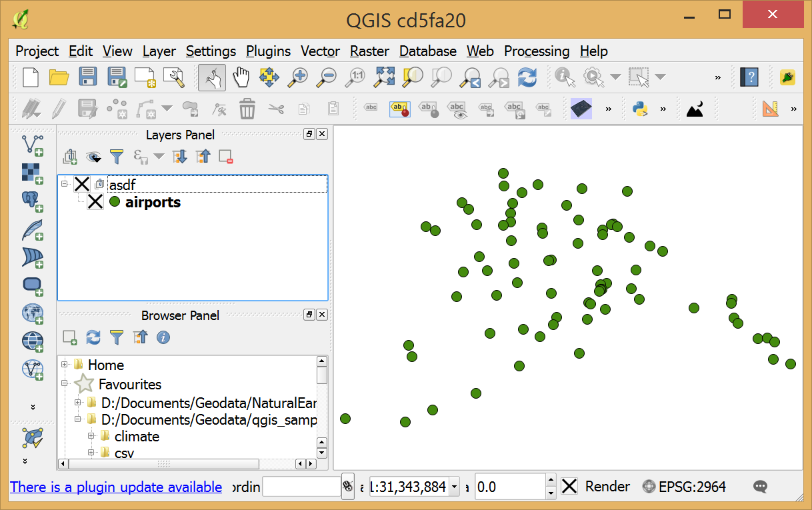This screenshot has width=812, height=510.
Task: Click the Add PostGIS layer elephant icon
Action: (x=33, y=200)
